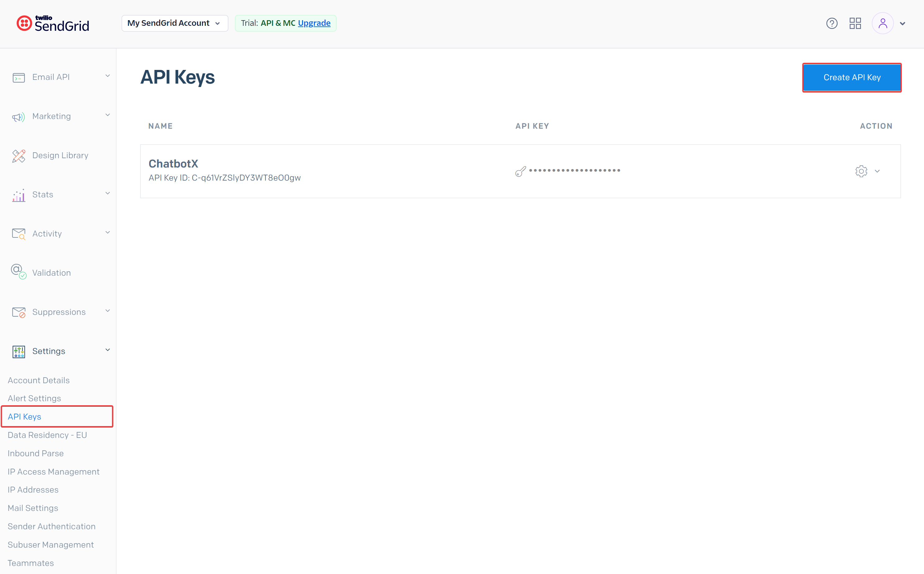This screenshot has height=574, width=924.
Task: Expand the Activity menu chevron
Action: click(108, 232)
